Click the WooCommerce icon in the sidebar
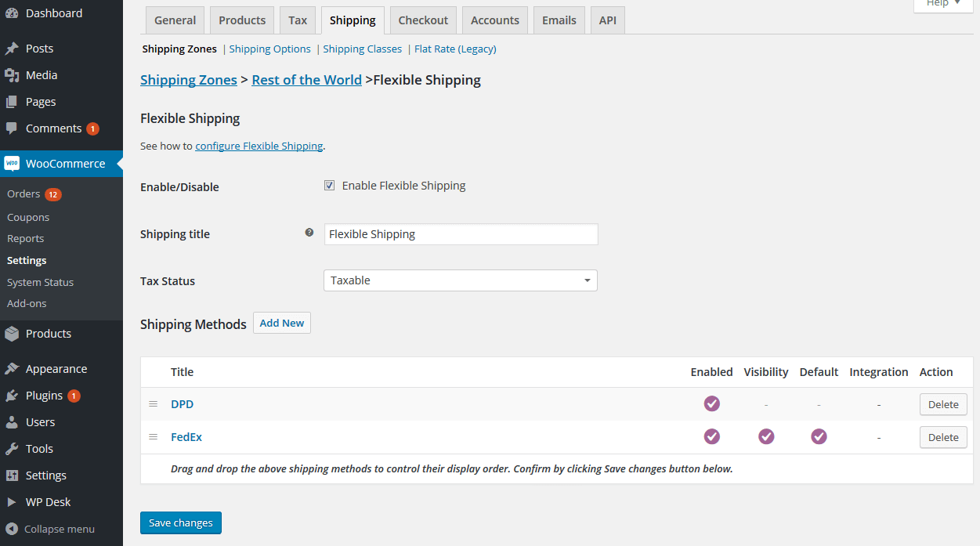Screen dimensions: 980x546 coord(12,164)
